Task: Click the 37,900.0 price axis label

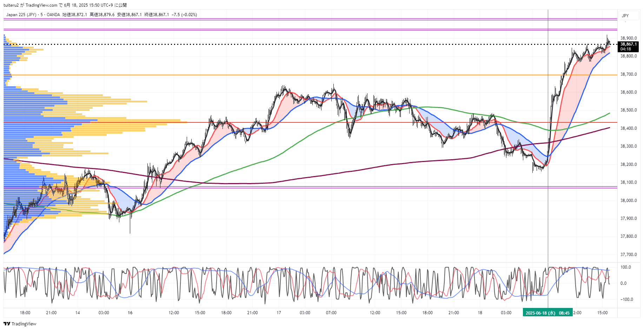Action: pyautogui.click(x=629, y=218)
